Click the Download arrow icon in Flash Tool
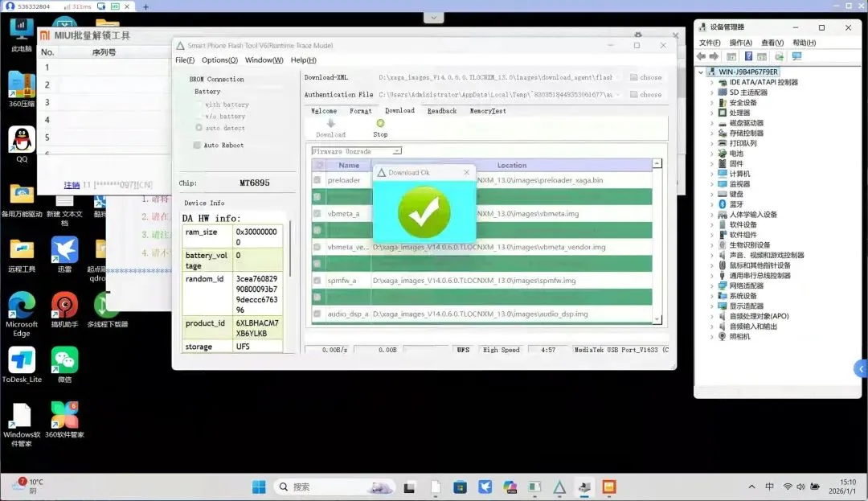Image resolution: width=868 pixels, height=501 pixels. [x=330, y=124]
